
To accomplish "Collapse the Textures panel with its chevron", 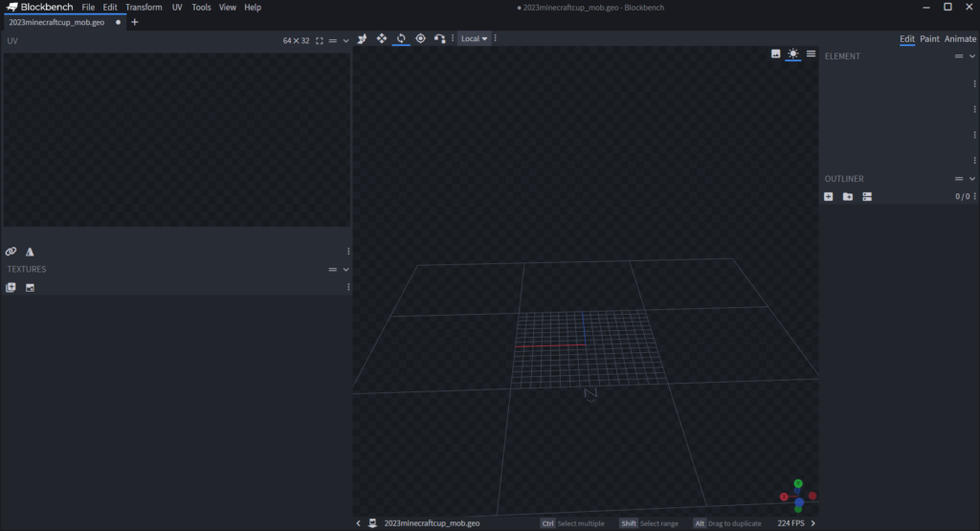I will point(346,270).
